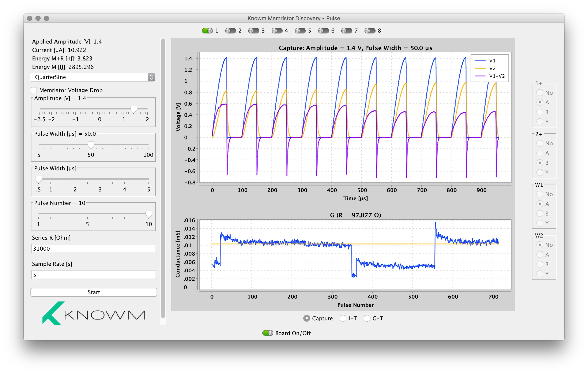Toggle memristor switch 2
The width and height of the screenshot is (588, 374).
[230, 31]
